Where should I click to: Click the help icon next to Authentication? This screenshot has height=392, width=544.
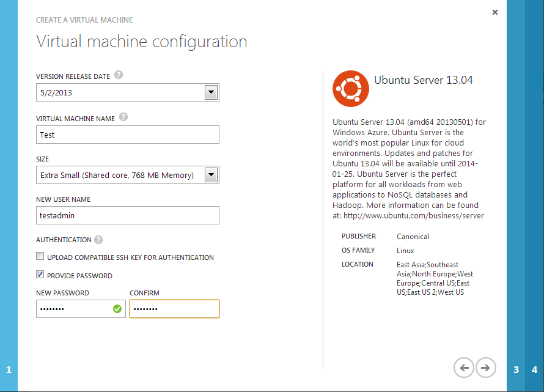tap(98, 240)
